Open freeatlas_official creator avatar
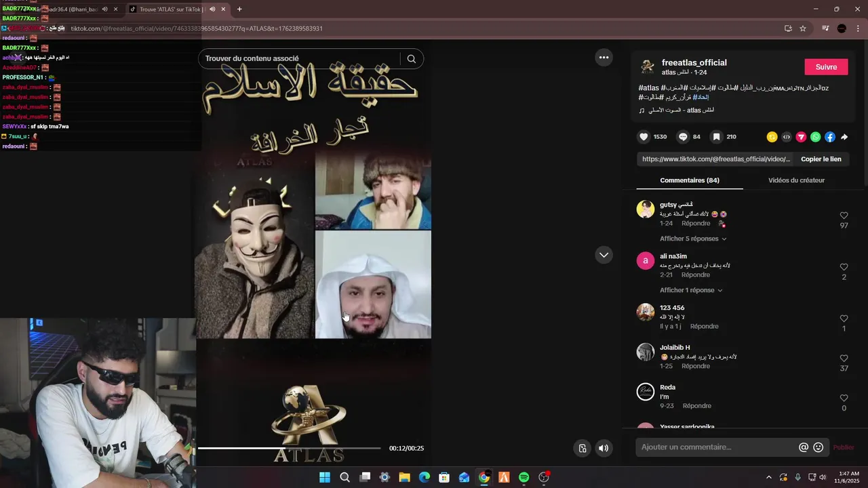The height and width of the screenshot is (488, 868). point(648,67)
